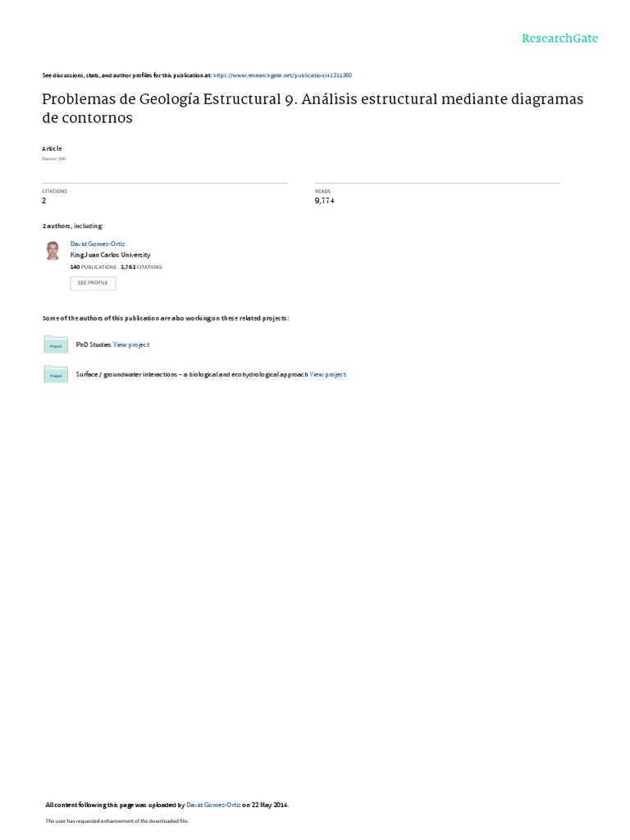The height and width of the screenshot is (840, 630).
Task: Select King Juan Carlos University affiliation
Action: 111,255
